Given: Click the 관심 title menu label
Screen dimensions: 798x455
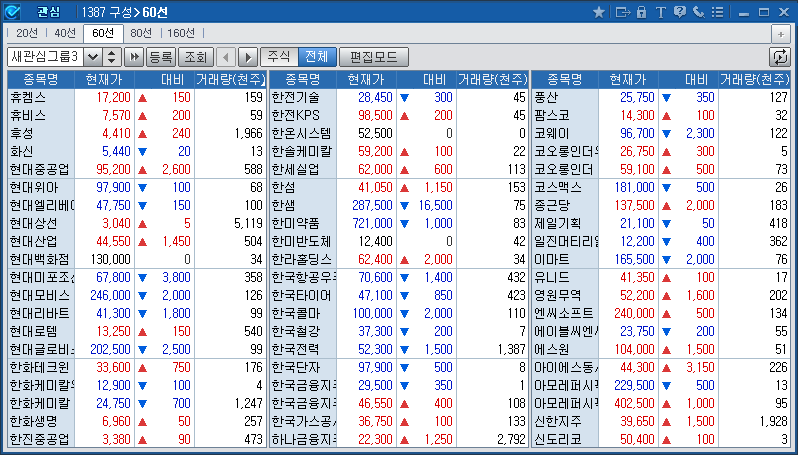Looking at the screenshot, I should click(49, 12).
